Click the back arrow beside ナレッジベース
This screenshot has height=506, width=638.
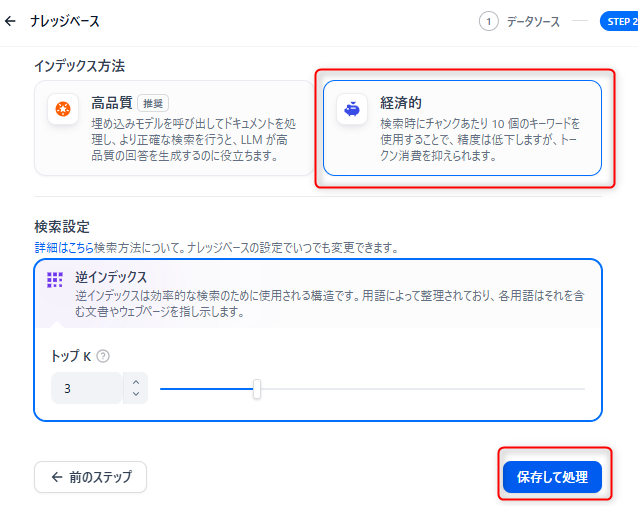pyautogui.click(x=11, y=21)
